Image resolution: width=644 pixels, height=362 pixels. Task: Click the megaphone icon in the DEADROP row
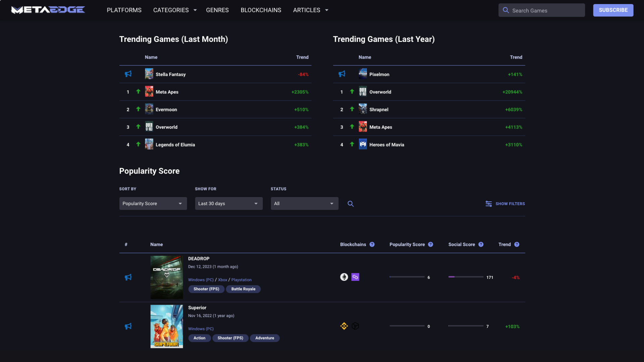pyautogui.click(x=128, y=277)
